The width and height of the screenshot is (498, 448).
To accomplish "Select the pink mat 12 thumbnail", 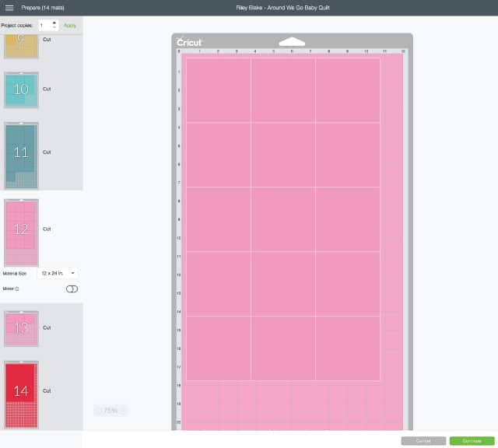I will (21, 233).
